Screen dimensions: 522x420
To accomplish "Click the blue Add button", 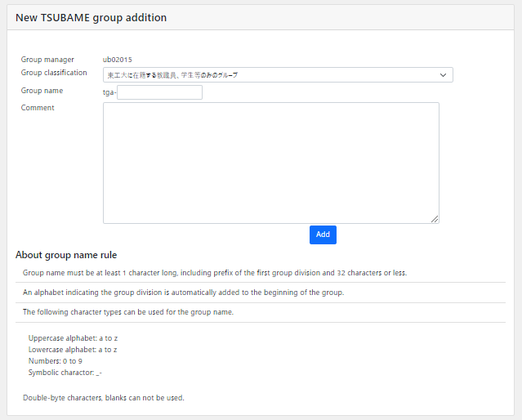I will (x=323, y=235).
